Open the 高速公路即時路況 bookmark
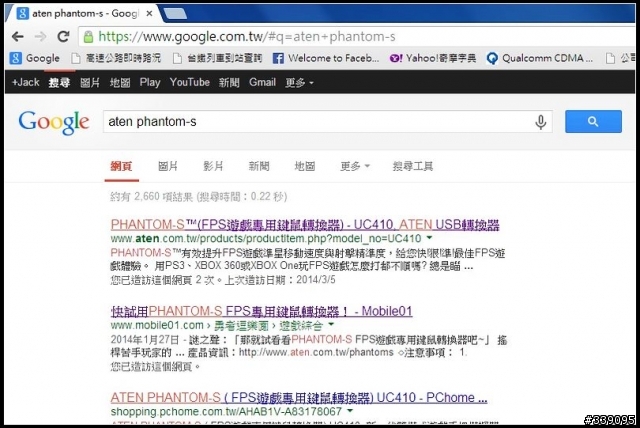640x428 pixels. tap(116, 58)
